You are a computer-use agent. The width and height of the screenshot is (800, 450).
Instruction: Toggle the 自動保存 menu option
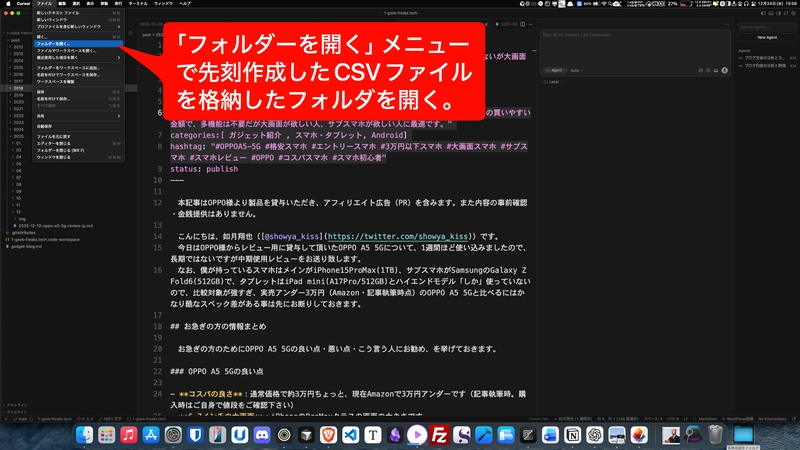pyautogui.click(x=78, y=126)
